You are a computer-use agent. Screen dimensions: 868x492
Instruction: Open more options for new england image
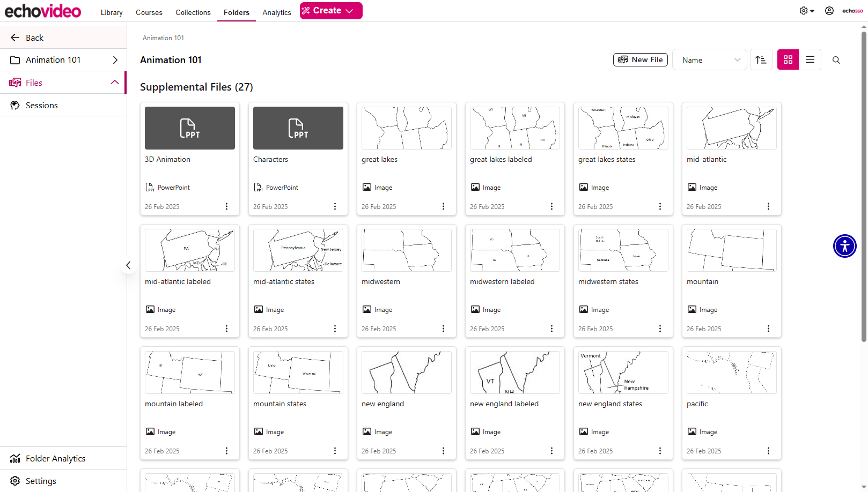pos(443,451)
